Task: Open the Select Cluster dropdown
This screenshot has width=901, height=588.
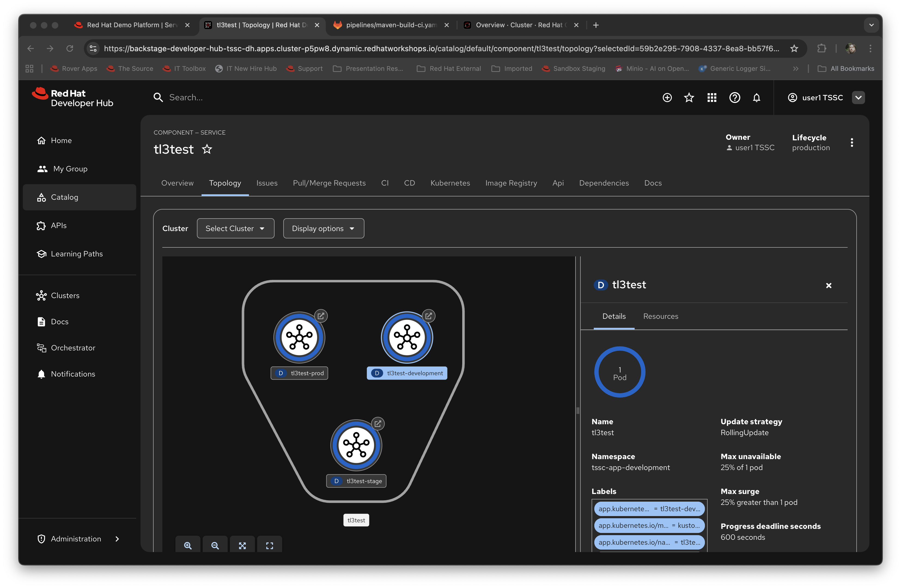Action: (x=235, y=228)
